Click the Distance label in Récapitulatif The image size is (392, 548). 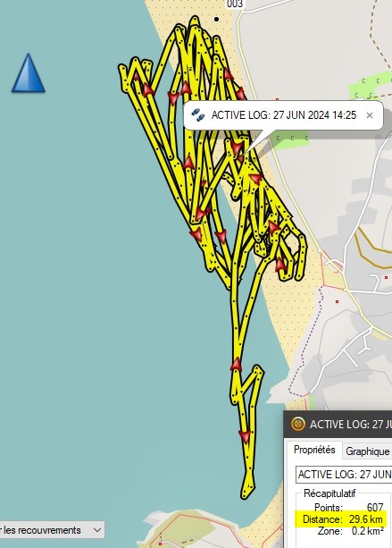coord(322,519)
